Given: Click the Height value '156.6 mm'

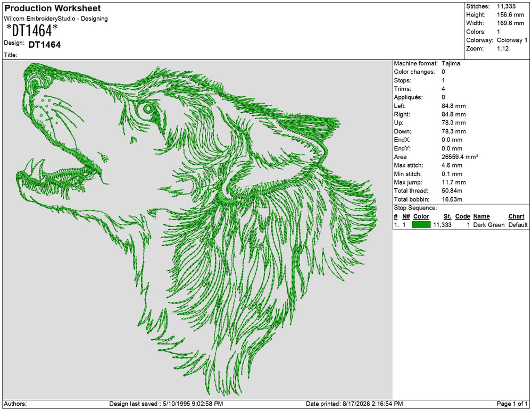Looking at the screenshot, I should [x=511, y=14].
